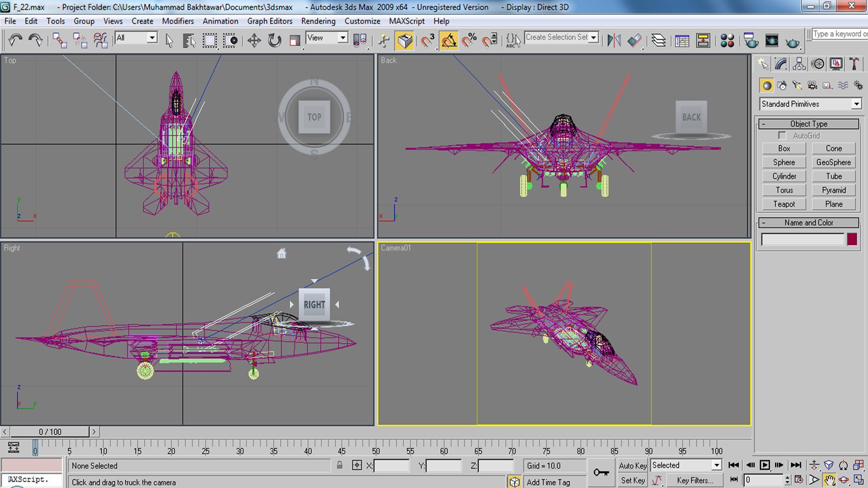Switch to Hierarchy command panel tab
The height and width of the screenshot is (488, 868).
point(799,64)
